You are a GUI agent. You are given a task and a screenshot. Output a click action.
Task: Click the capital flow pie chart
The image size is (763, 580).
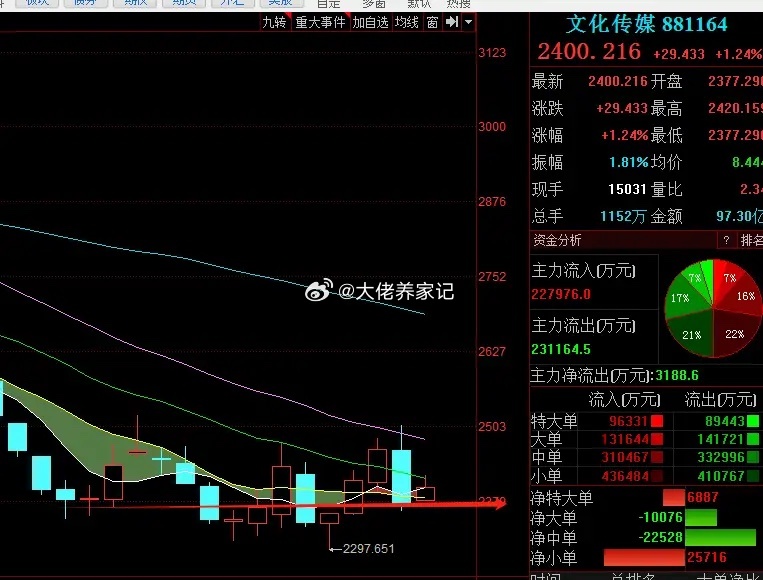point(713,308)
